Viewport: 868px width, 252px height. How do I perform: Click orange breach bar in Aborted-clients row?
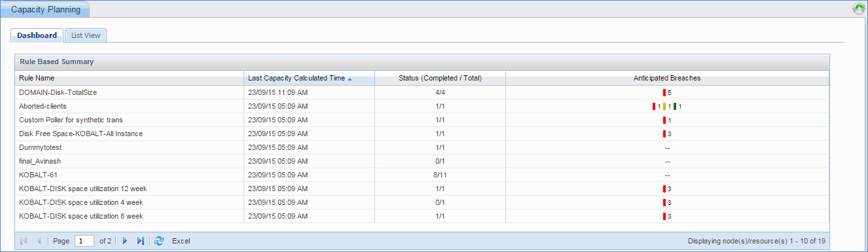[664, 106]
